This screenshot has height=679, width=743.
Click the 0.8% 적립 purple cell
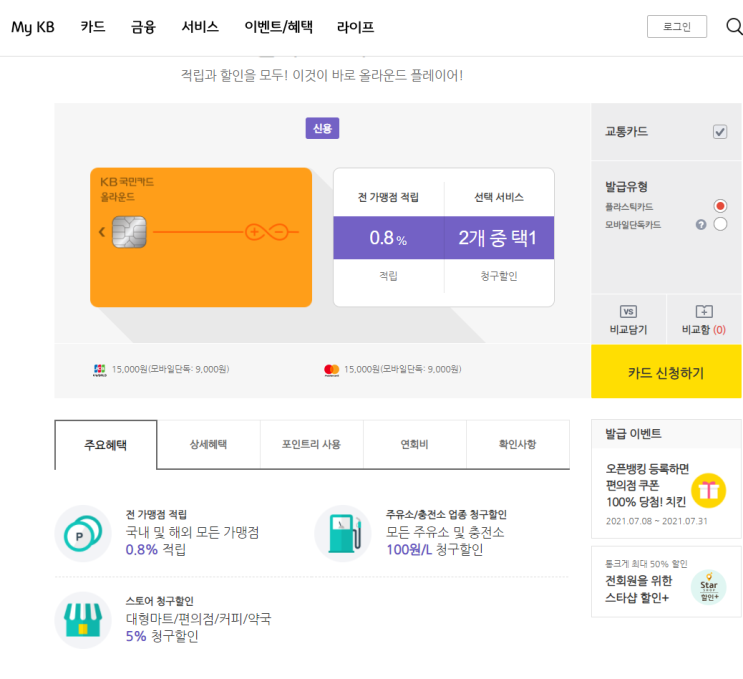coord(389,238)
